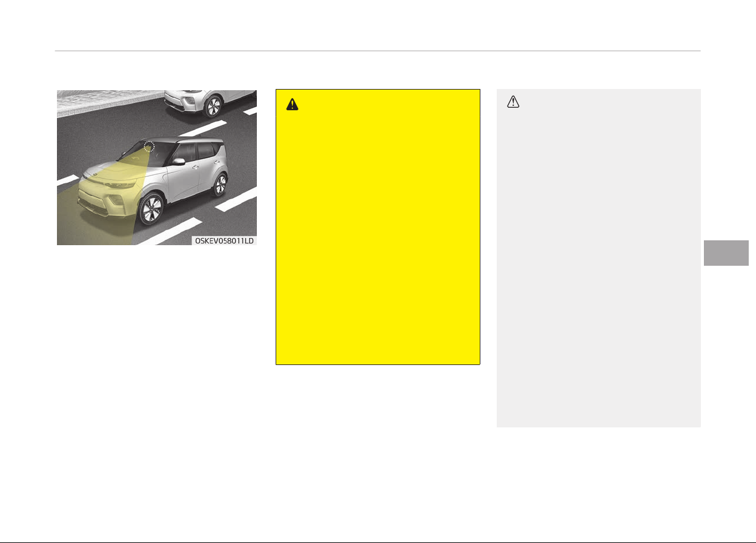Click the OSKEV058011LD image code label
The width and height of the screenshot is (756, 543).
224,240
